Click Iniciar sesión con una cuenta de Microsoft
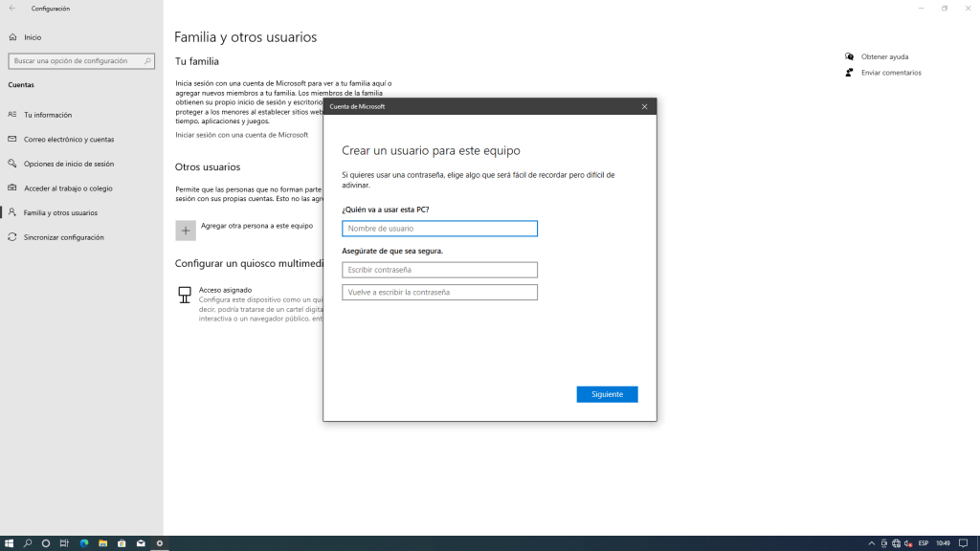The image size is (980, 551). (241, 135)
